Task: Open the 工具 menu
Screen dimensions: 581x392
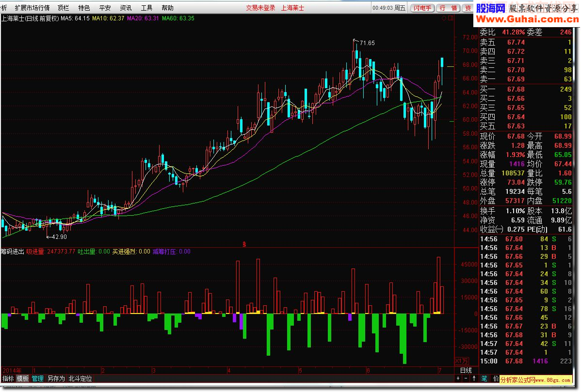Action: click(146, 8)
